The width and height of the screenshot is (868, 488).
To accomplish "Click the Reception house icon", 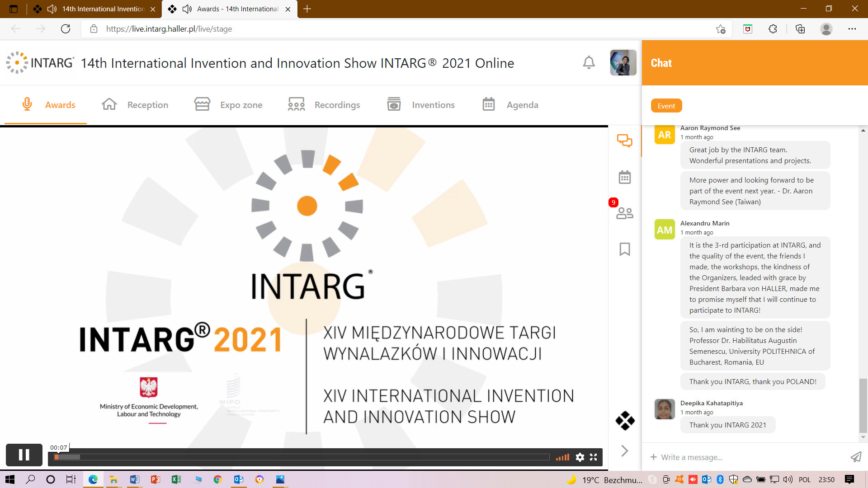I will point(109,104).
